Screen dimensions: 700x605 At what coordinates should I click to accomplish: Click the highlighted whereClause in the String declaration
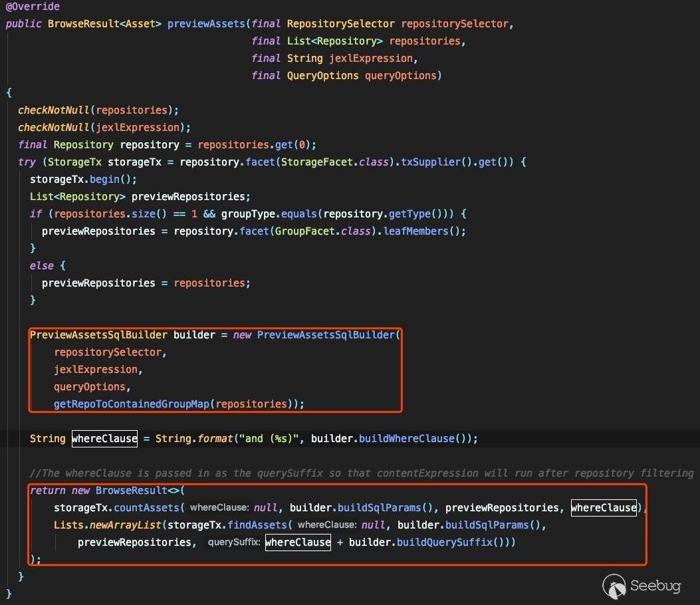click(x=104, y=438)
